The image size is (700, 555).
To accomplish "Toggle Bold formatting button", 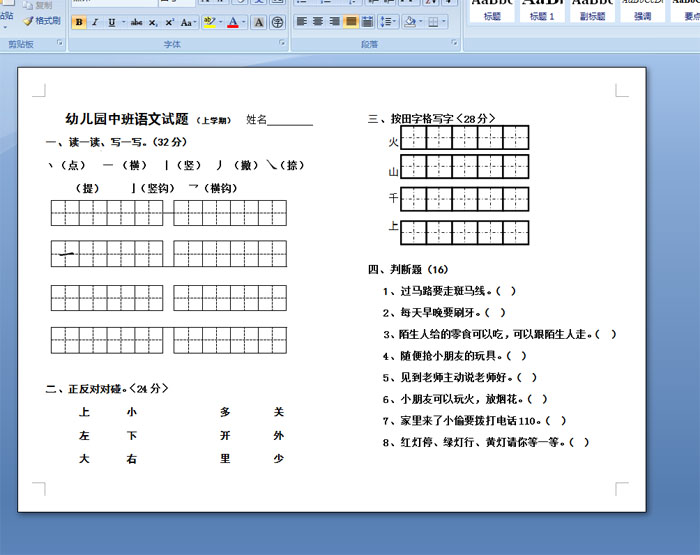I will tap(79, 22).
